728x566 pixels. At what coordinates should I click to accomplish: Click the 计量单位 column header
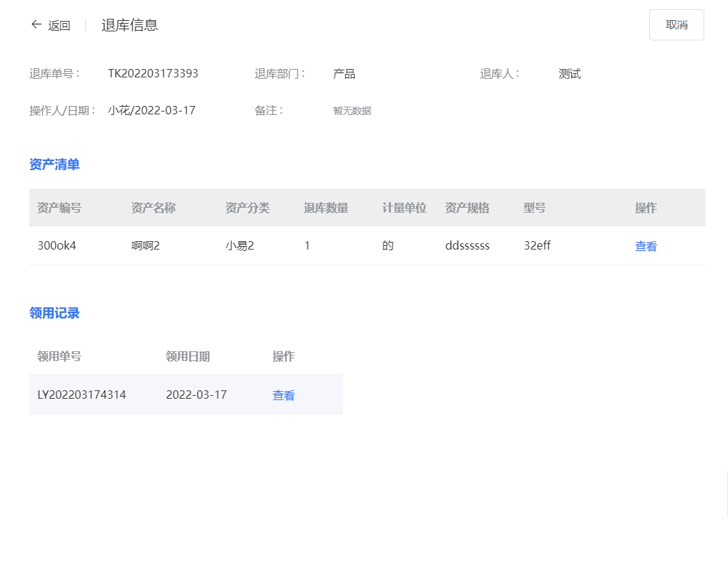click(x=404, y=208)
